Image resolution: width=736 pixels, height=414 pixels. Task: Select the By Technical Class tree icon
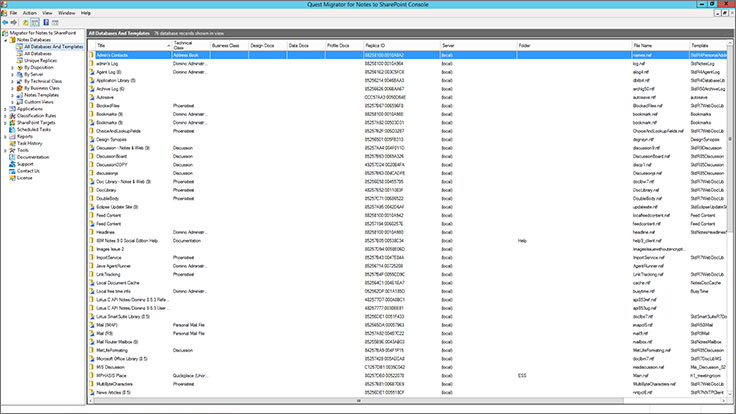20,81
